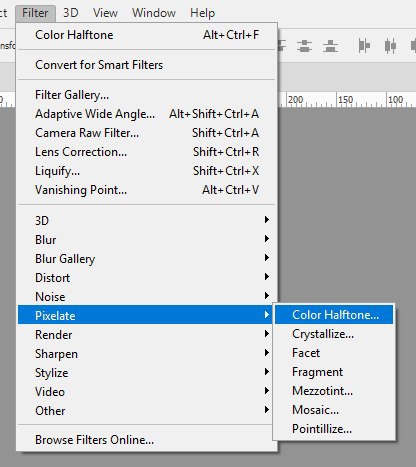The image size is (416, 467).
Task: Click align left edges icon in options bar
Action: pyautogui.click(x=364, y=46)
